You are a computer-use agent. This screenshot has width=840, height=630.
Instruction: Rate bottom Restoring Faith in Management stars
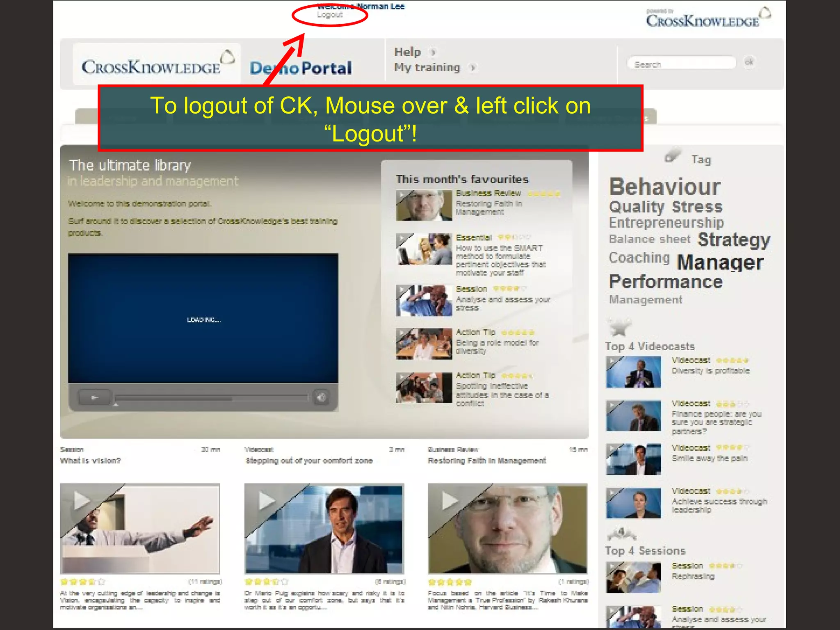coord(450,582)
